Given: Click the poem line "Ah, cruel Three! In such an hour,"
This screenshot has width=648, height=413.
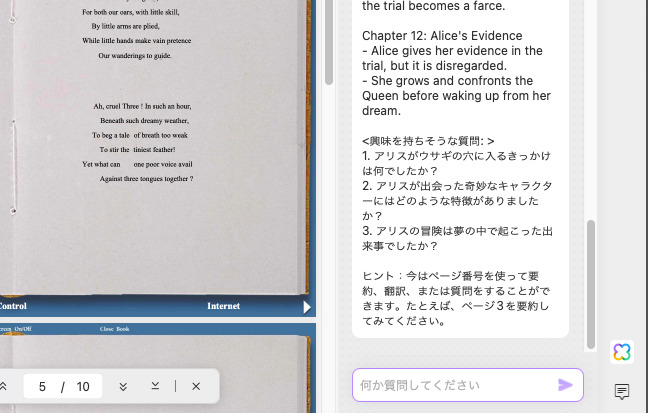Looking at the screenshot, I should coord(142,106).
